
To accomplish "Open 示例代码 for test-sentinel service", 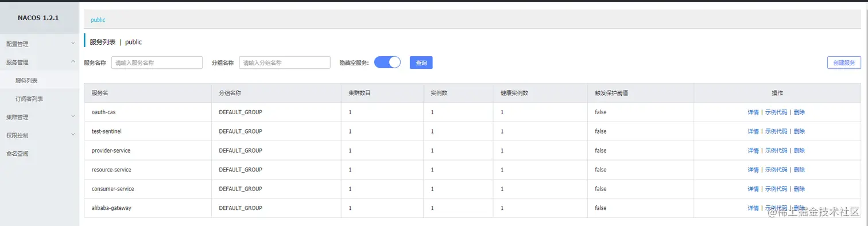I will tap(776, 131).
